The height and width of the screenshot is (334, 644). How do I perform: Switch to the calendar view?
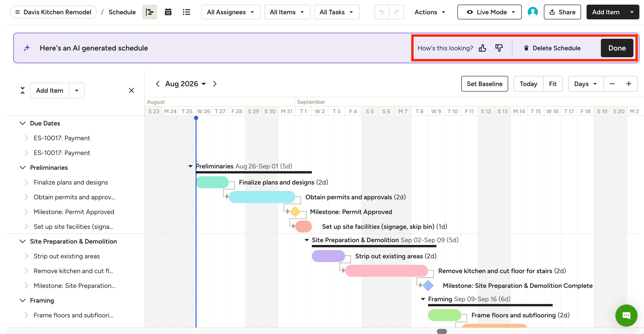[168, 12]
